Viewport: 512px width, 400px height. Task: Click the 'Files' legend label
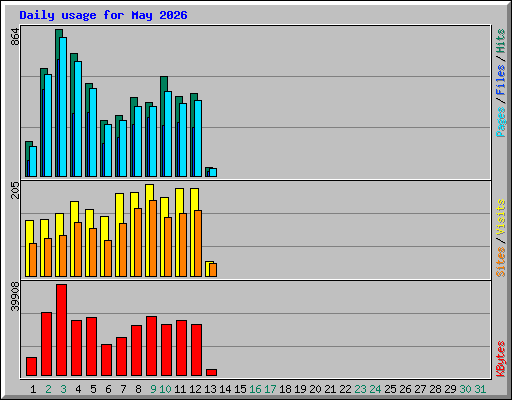click(x=501, y=80)
